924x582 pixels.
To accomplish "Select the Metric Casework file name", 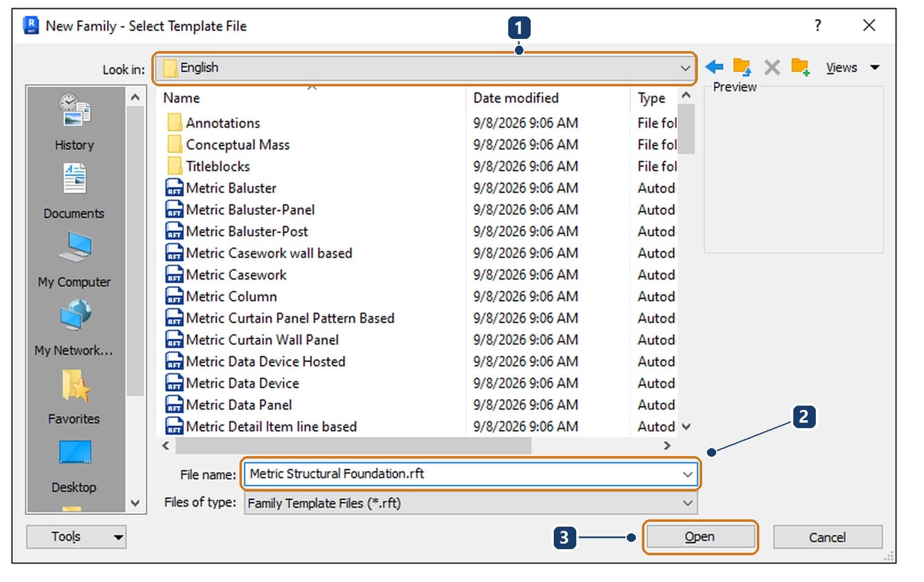I will 236,274.
